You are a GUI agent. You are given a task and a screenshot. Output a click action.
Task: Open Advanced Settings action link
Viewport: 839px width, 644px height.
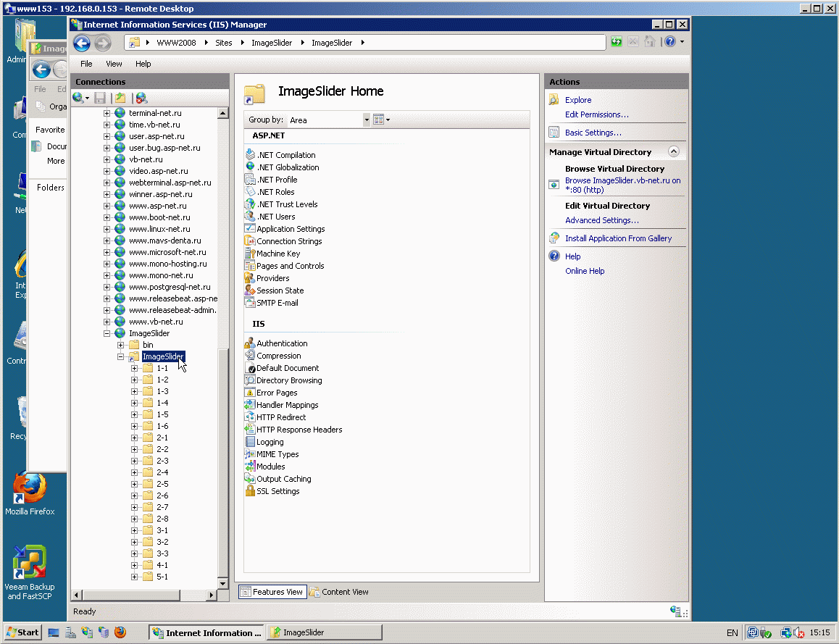tap(602, 220)
